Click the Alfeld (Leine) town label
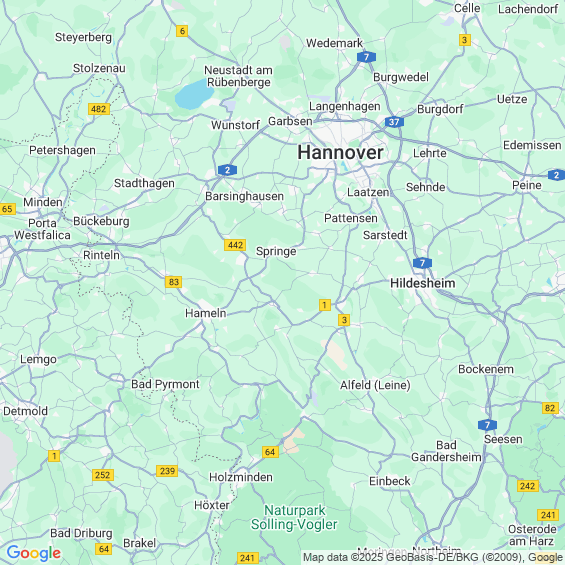The image size is (565, 565). [375, 385]
